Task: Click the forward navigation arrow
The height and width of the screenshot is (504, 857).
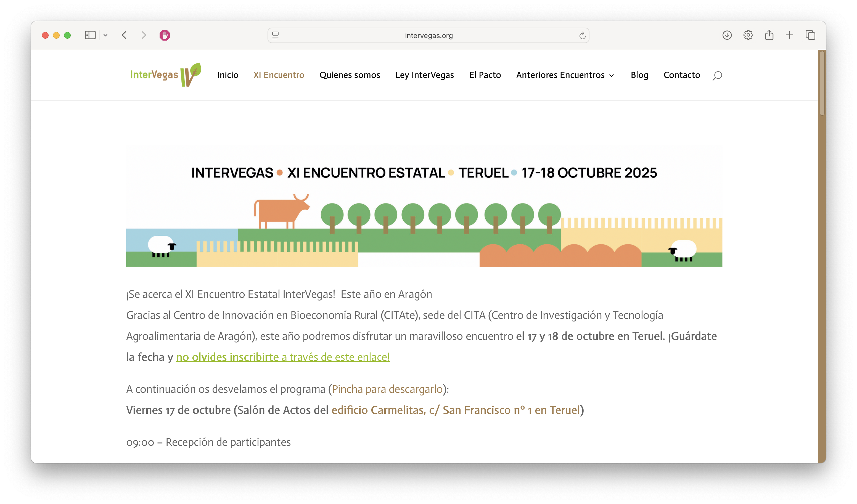Action: point(144,35)
